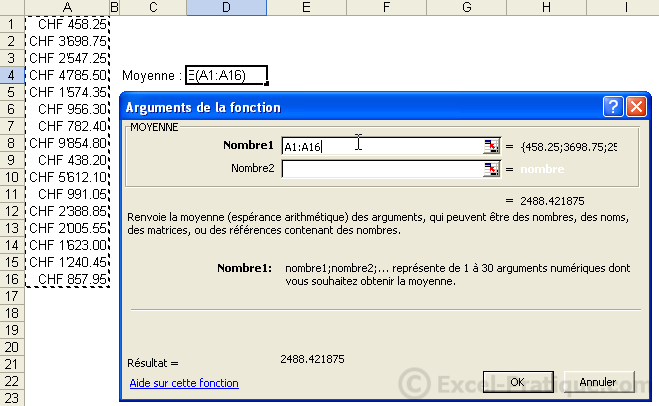Focus the Nombre2 input field

tap(382, 169)
